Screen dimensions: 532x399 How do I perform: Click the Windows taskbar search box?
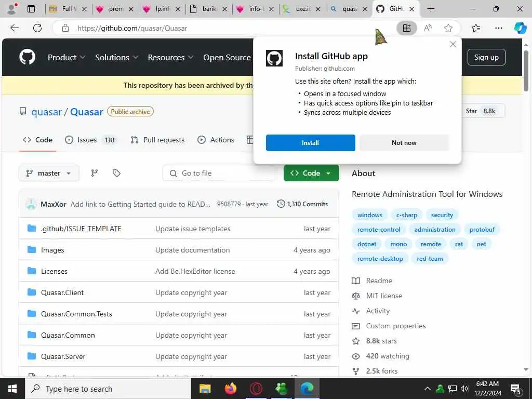[x=108, y=389]
